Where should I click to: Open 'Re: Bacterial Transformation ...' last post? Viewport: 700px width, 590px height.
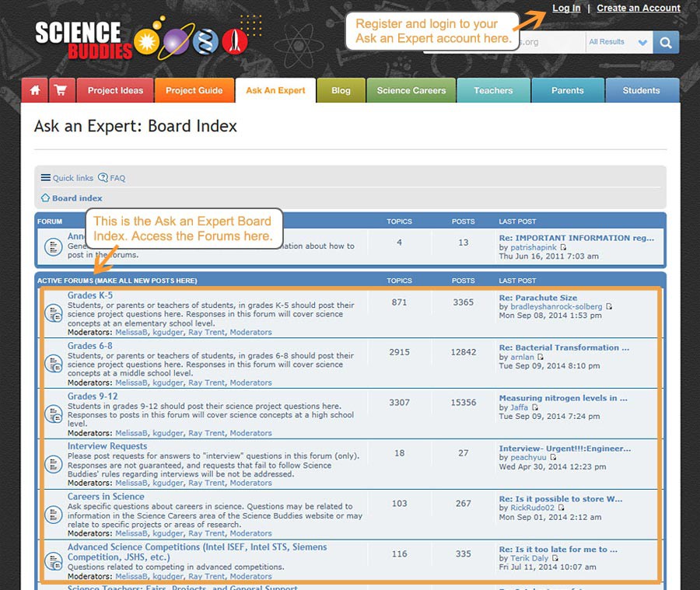[x=564, y=347]
